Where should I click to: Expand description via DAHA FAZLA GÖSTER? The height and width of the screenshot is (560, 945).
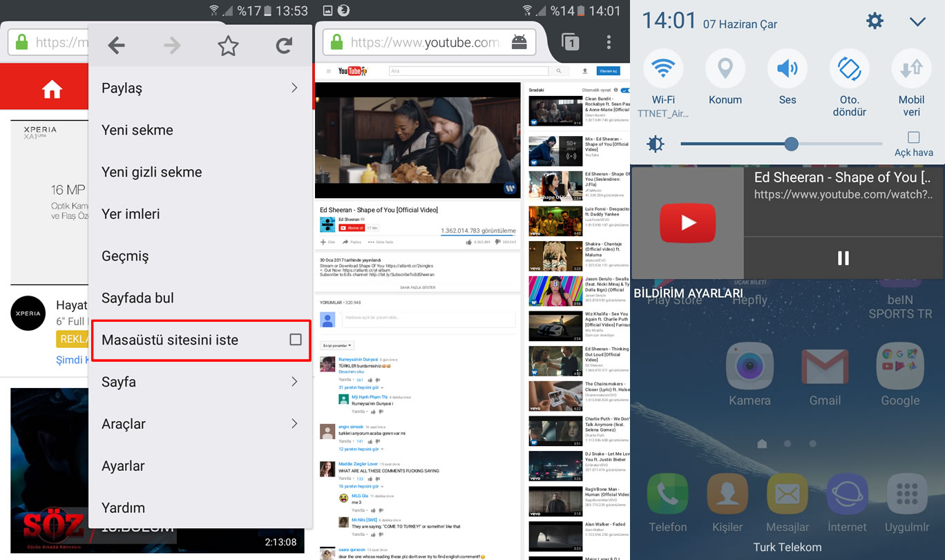click(417, 287)
